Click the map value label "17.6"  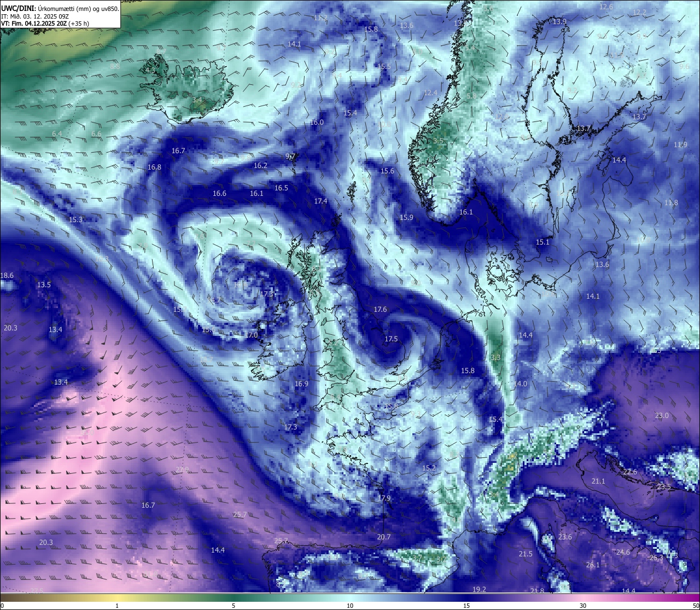[380, 310]
